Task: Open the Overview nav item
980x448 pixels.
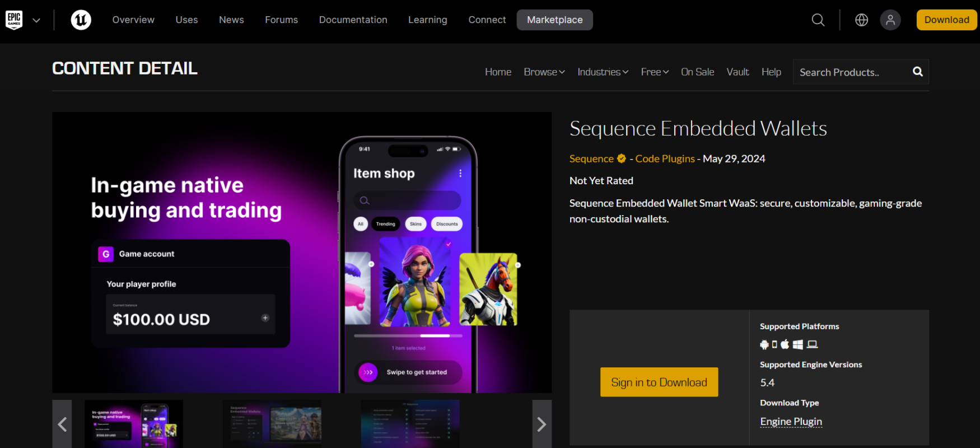Action: click(133, 20)
